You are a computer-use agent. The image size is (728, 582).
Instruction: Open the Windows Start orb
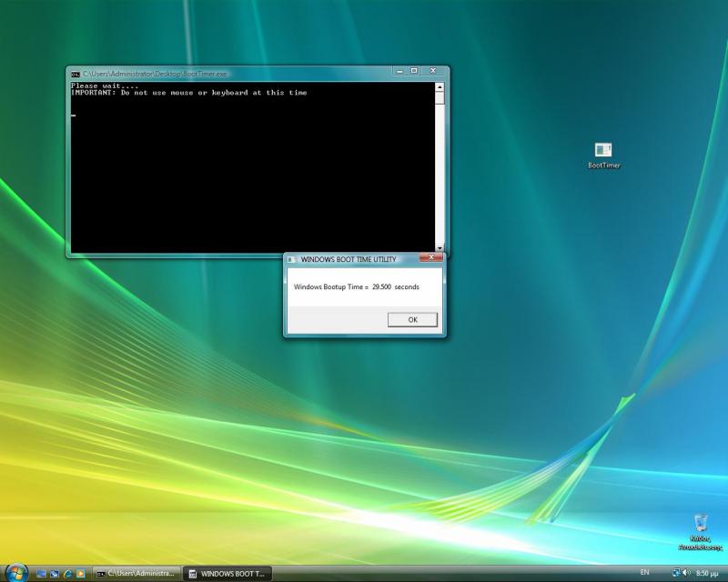click(x=16, y=573)
